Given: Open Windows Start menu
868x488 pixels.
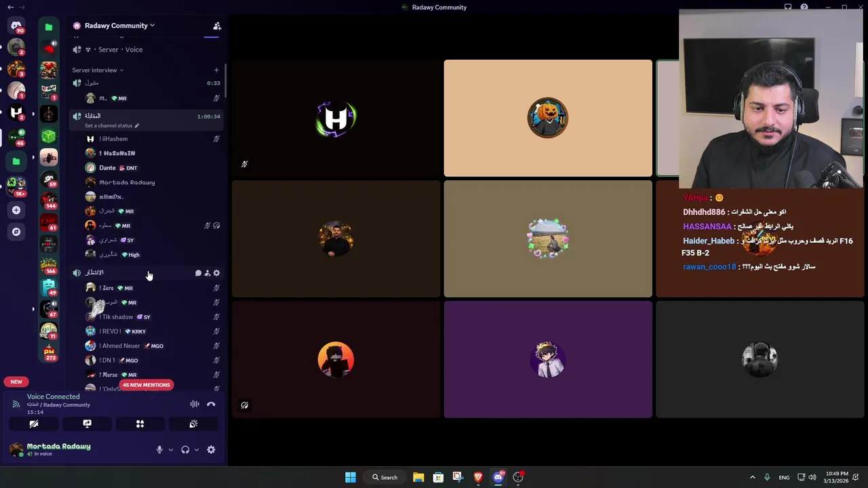Looking at the screenshot, I should (x=351, y=477).
